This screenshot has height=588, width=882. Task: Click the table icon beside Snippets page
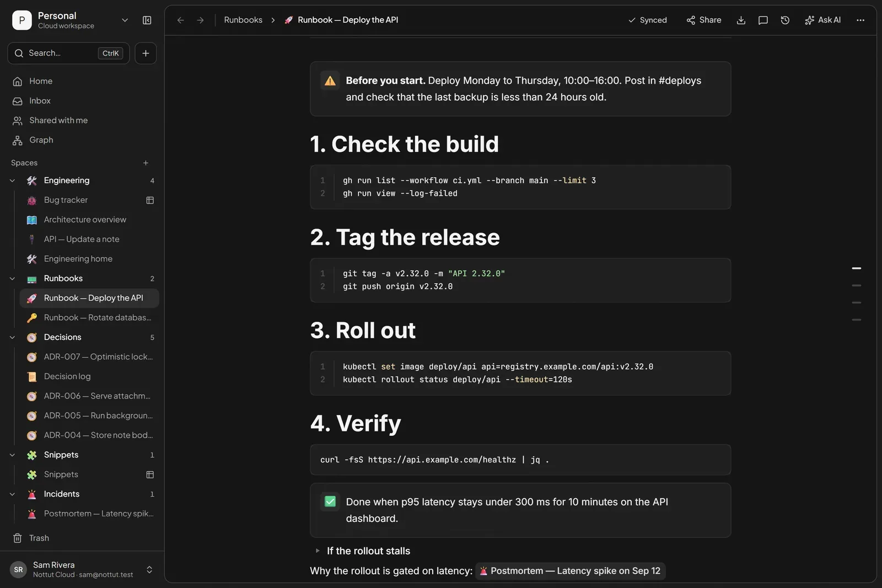tap(150, 474)
